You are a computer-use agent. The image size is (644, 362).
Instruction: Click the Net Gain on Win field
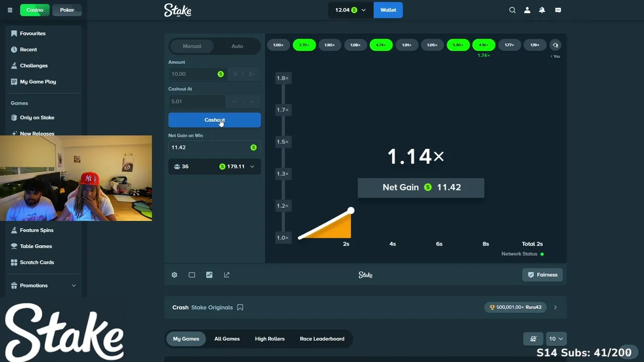214,147
